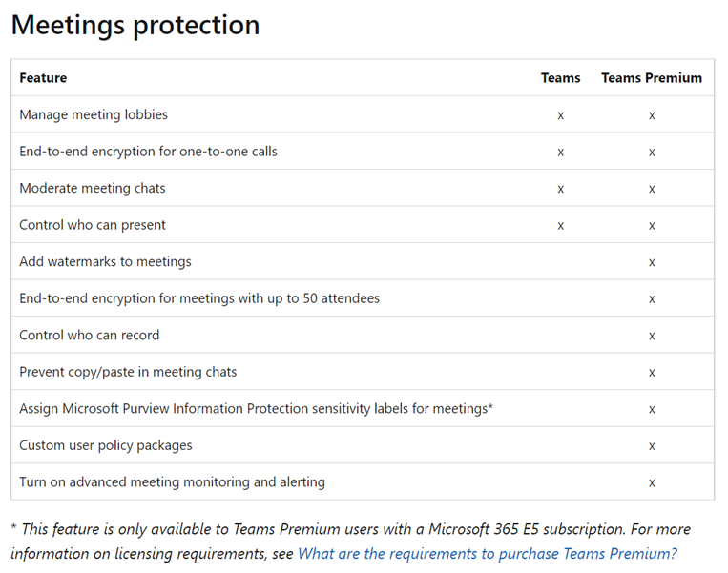Image resolution: width=728 pixels, height=573 pixels.
Task: Click the Teams Premium column header
Action: 652,78
